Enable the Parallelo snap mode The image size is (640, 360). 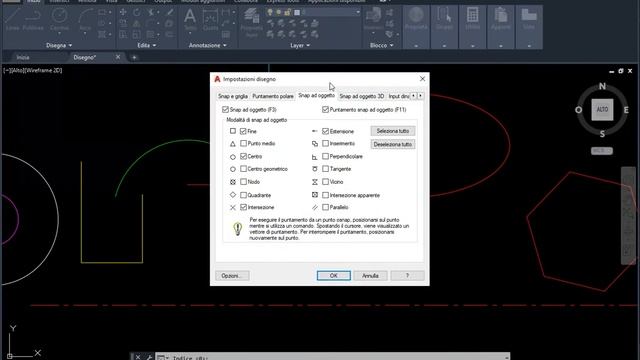325,207
